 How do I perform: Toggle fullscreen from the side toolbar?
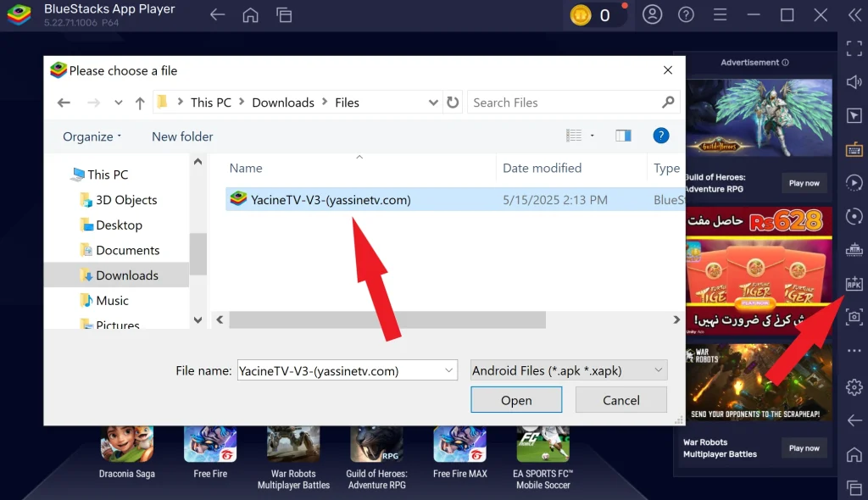pos(854,48)
